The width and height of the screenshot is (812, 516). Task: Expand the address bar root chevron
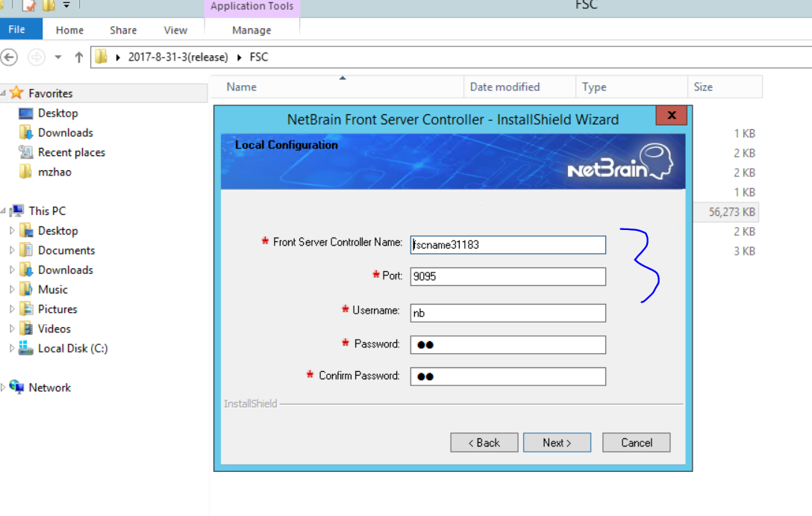pyautogui.click(x=118, y=57)
